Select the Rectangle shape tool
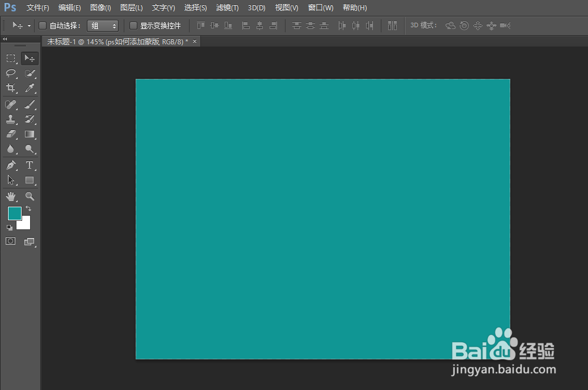The width and height of the screenshot is (588, 390). [30, 180]
